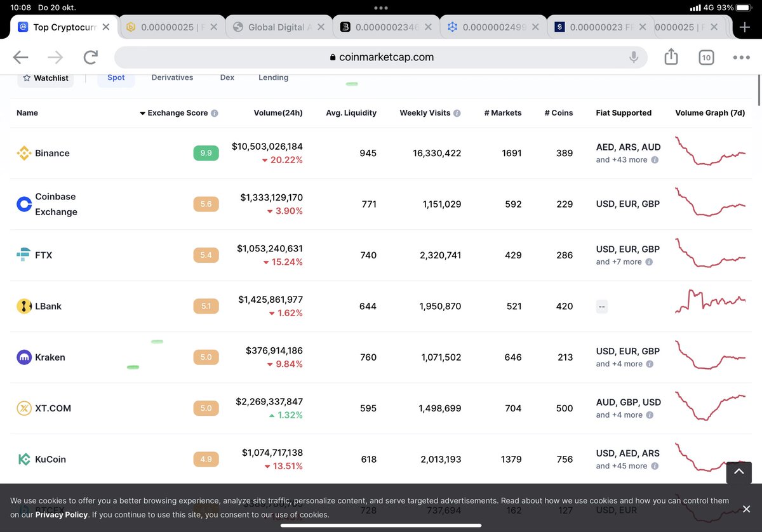Click the Coinbase Exchange logo icon
This screenshot has width=762, height=532.
pos(24,204)
